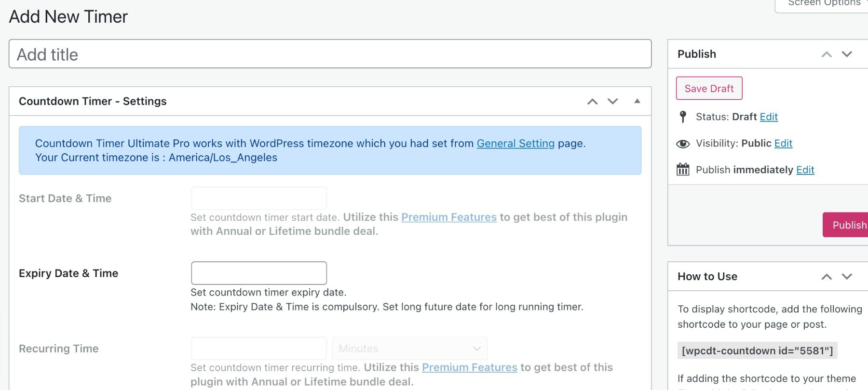Click the publish calendar icon
868x390 pixels.
point(683,170)
